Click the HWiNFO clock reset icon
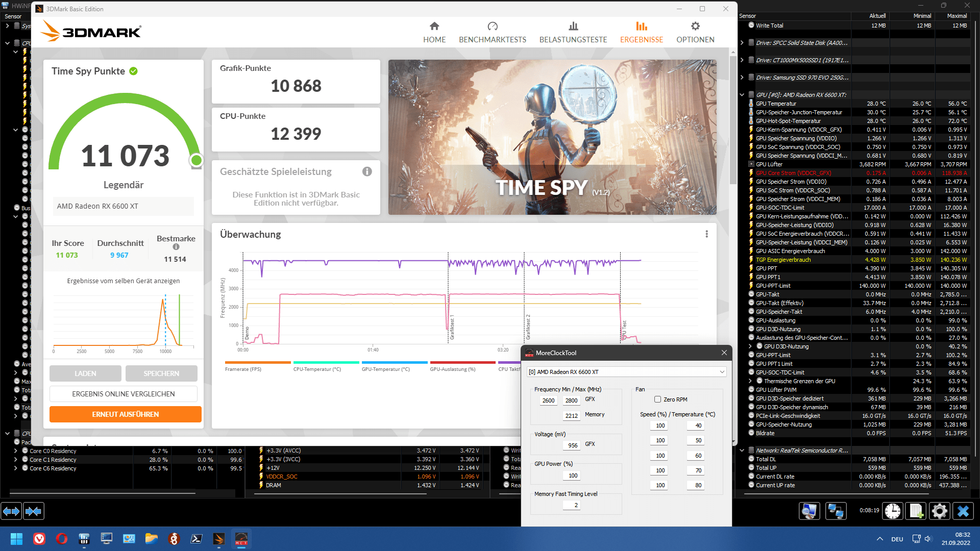The image size is (980, 551). [x=893, y=511]
